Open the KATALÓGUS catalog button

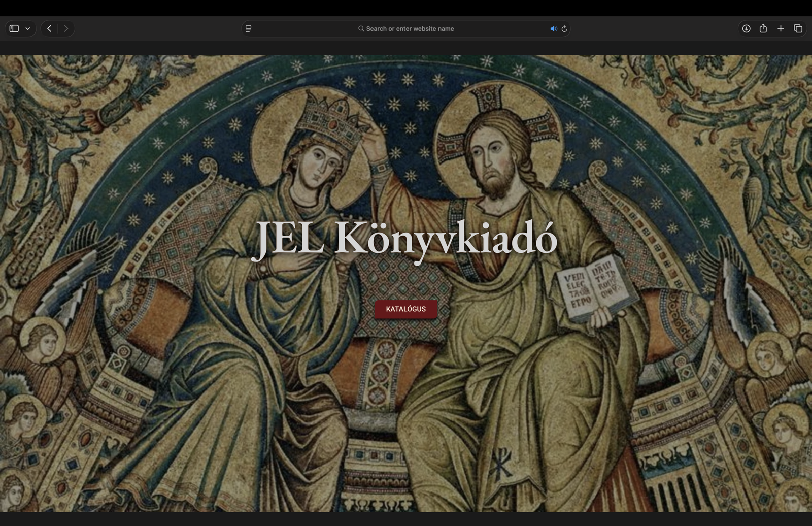coord(405,309)
